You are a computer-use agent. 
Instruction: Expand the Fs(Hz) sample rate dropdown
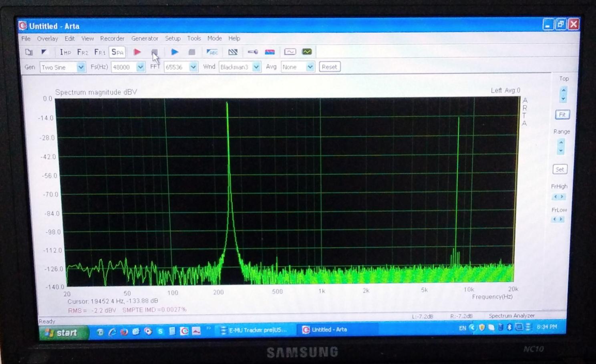pyautogui.click(x=141, y=67)
